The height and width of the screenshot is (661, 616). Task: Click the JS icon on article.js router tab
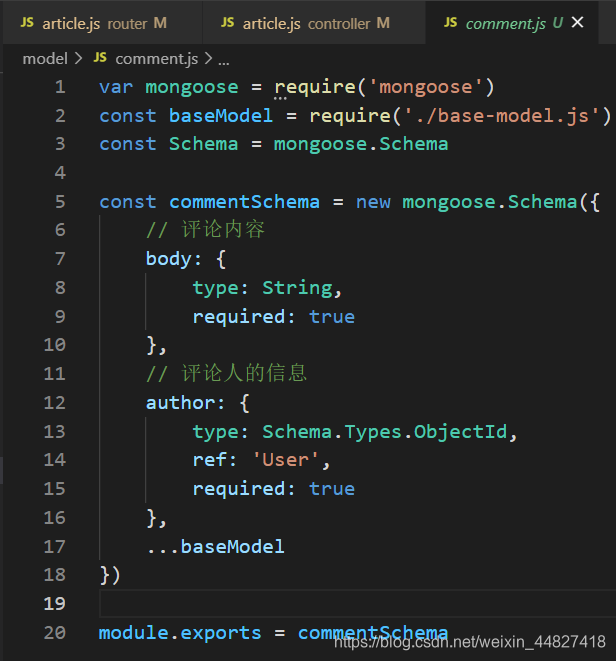tap(27, 23)
